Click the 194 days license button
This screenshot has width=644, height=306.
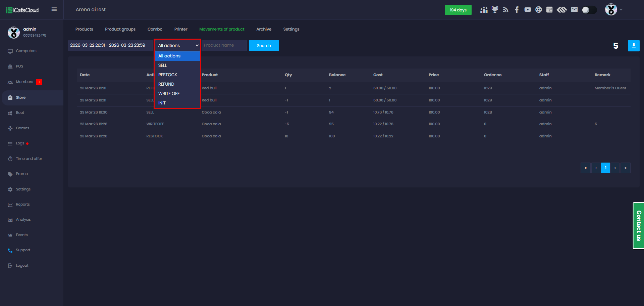(458, 10)
